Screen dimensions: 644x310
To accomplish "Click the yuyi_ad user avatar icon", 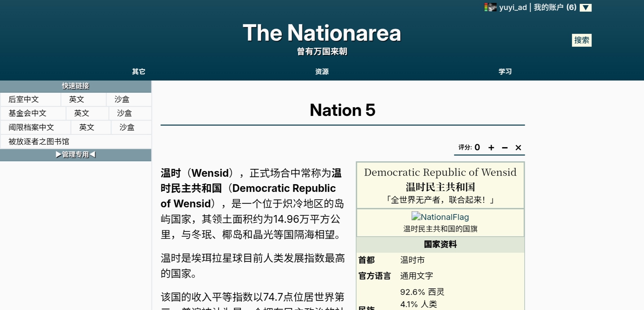I will pyautogui.click(x=490, y=7).
